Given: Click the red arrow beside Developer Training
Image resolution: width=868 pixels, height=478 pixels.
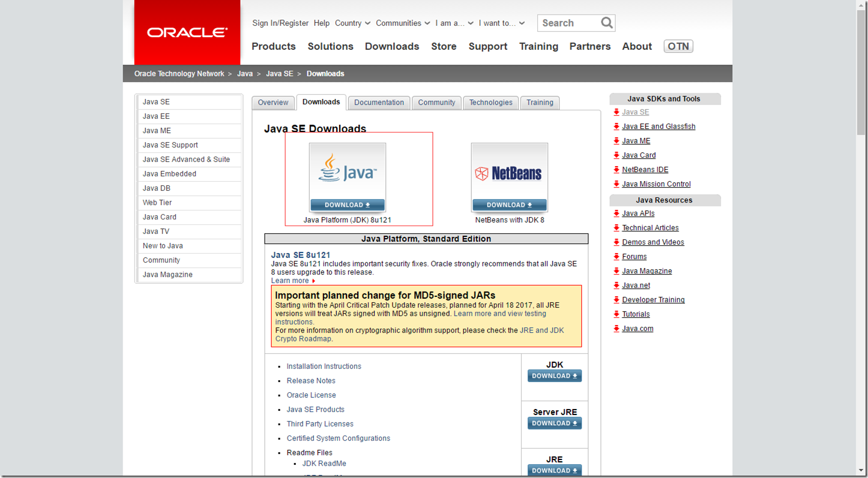Looking at the screenshot, I should click(x=616, y=300).
